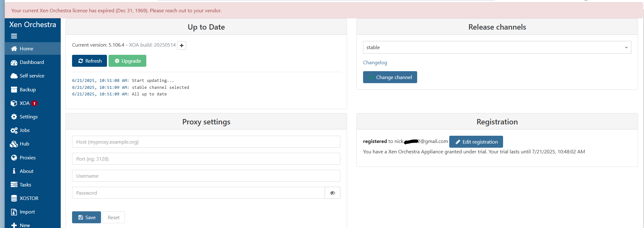Toggle password visibility eye icon

click(x=333, y=193)
